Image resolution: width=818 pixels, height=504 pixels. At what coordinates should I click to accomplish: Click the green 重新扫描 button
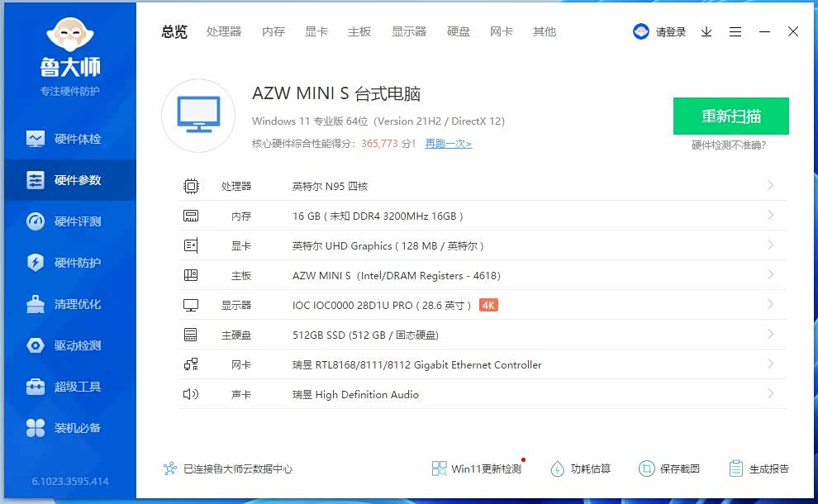click(x=730, y=116)
